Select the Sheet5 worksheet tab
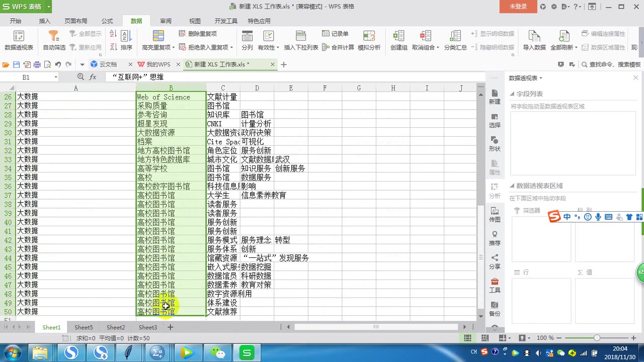The height and width of the screenshot is (362, 644). tap(84, 327)
